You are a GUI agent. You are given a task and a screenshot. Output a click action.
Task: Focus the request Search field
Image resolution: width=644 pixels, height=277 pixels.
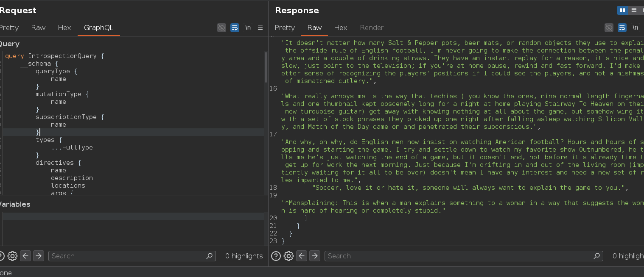132,256
